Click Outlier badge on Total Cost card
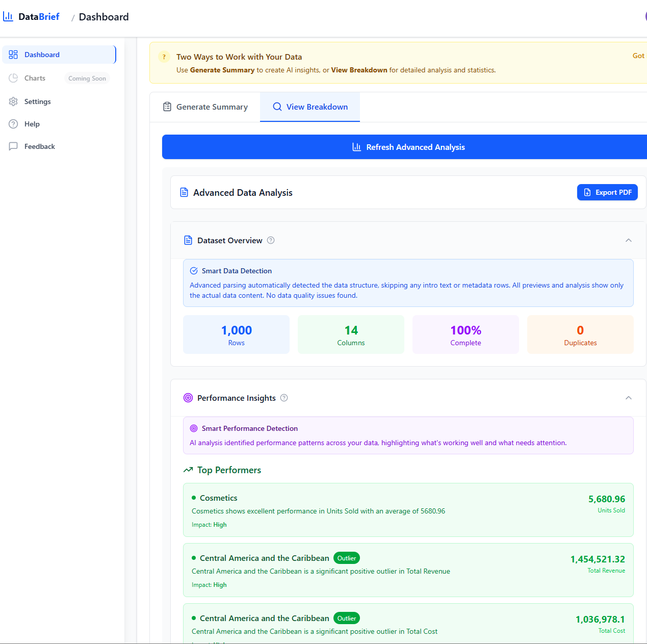 347,619
